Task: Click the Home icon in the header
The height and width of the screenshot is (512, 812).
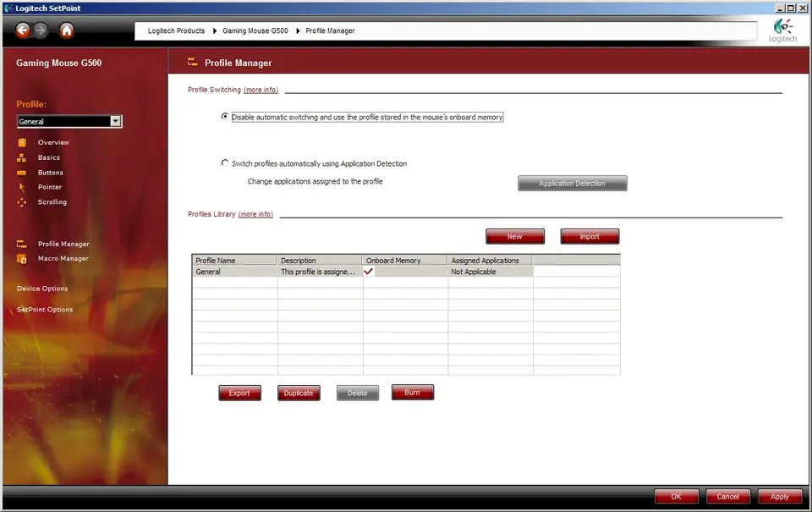Action: coord(67,30)
